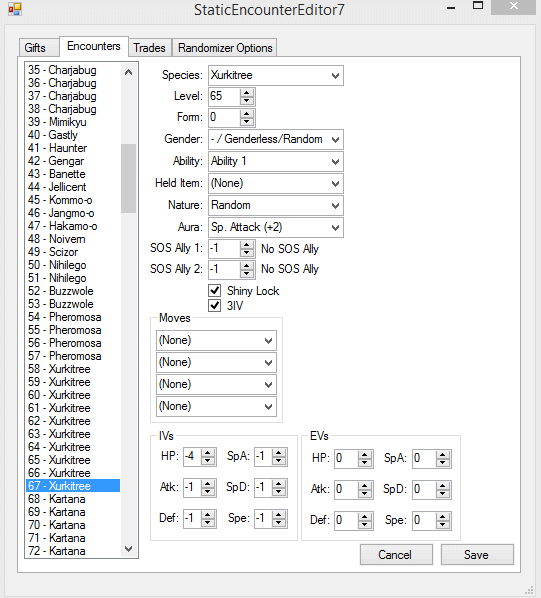Select the Encounters tab

(94, 46)
